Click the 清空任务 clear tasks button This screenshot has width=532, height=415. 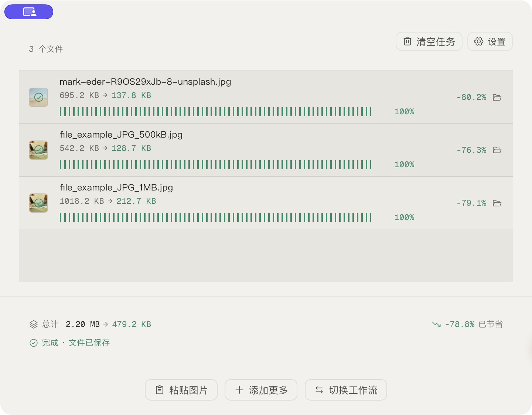[x=429, y=41]
